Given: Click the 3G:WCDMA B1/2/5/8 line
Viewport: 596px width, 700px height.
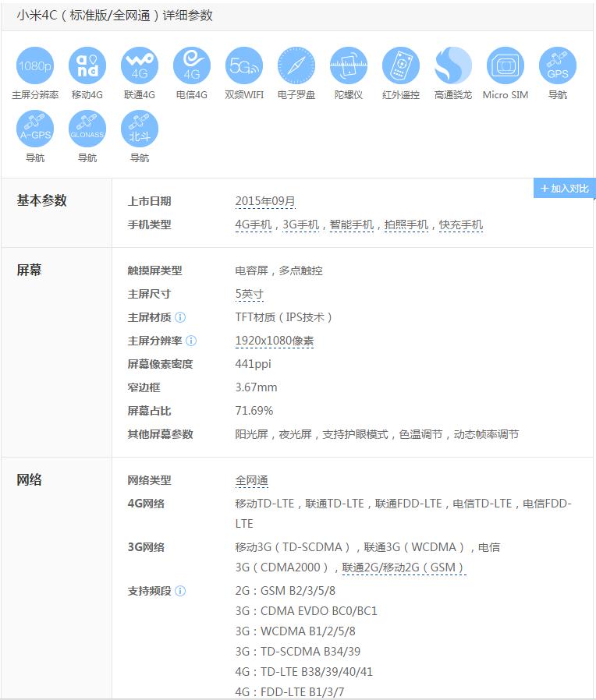Looking at the screenshot, I should 296,631.
